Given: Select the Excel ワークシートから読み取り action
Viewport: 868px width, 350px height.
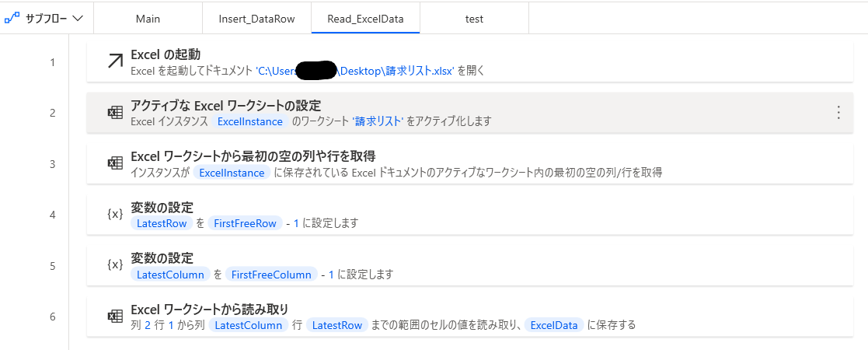Looking at the screenshot, I should coord(470,317).
